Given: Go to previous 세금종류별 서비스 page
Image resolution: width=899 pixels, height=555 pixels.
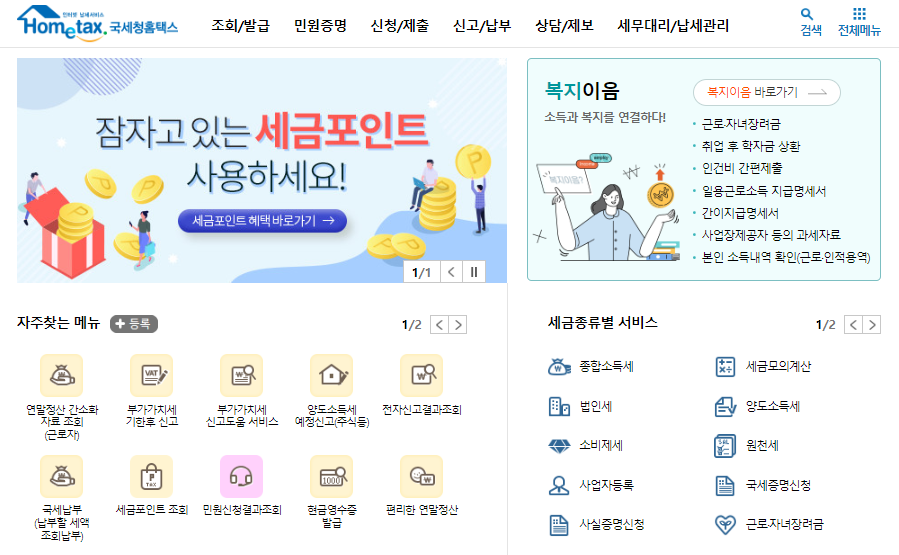Looking at the screenshot, I should 853,325.
